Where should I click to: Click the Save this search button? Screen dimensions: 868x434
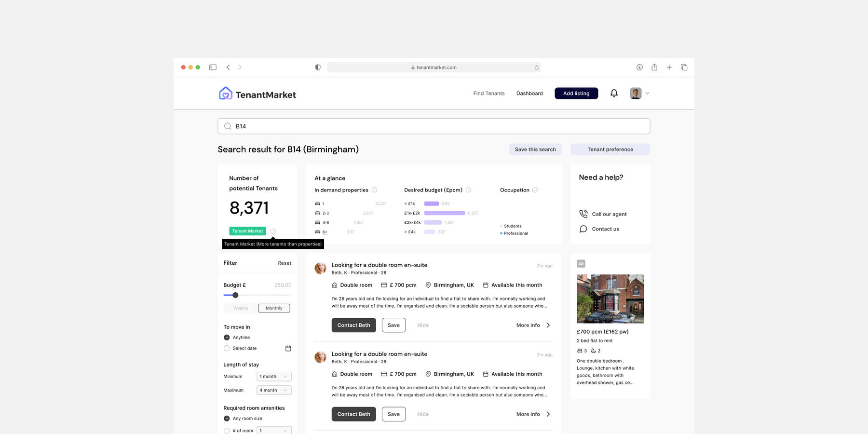(535, 149)
